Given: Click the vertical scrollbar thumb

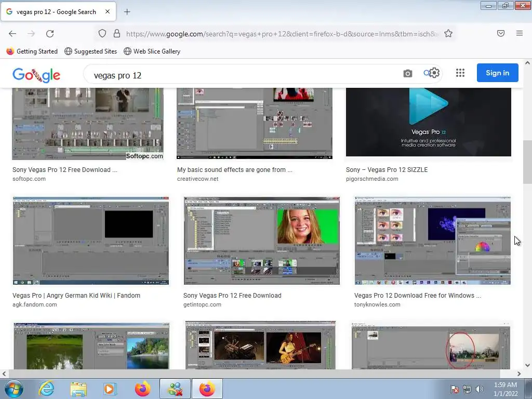Looking at the screenshot, I should tap(527, 162).
